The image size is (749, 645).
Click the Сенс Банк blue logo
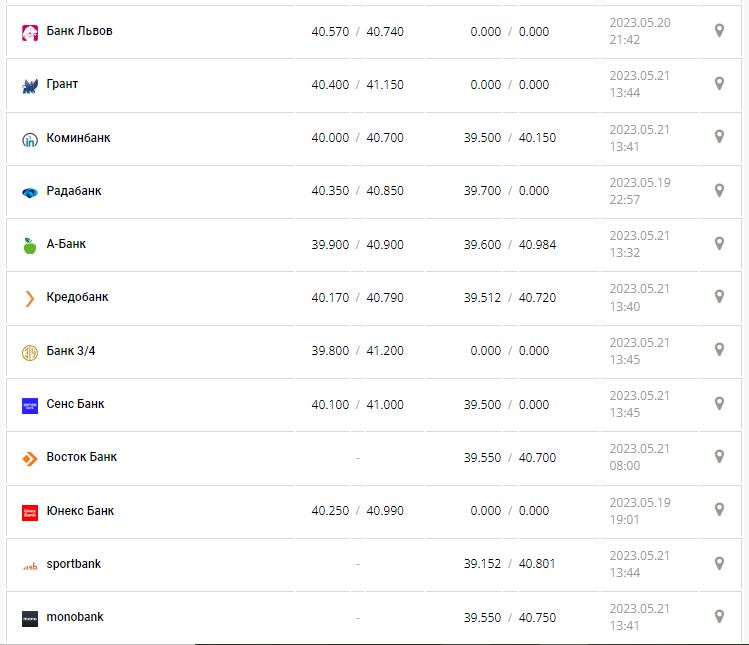pyautogui.click(x=29, y=405)
